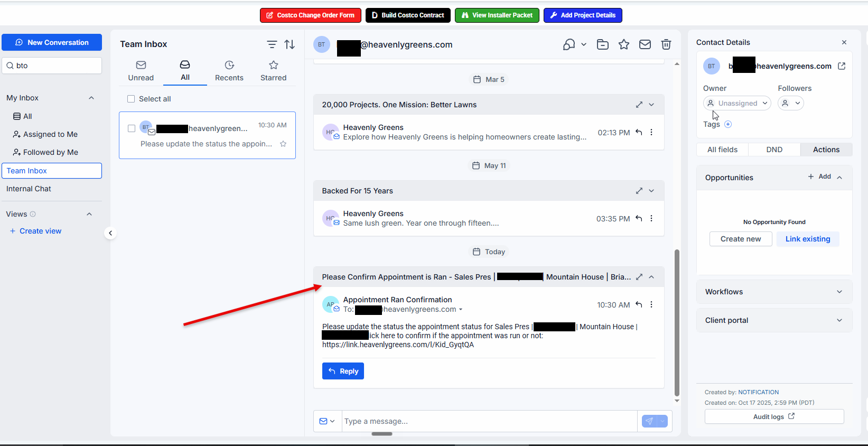
Task: Open the assign dropdown arrow in header
Action: 584,44
